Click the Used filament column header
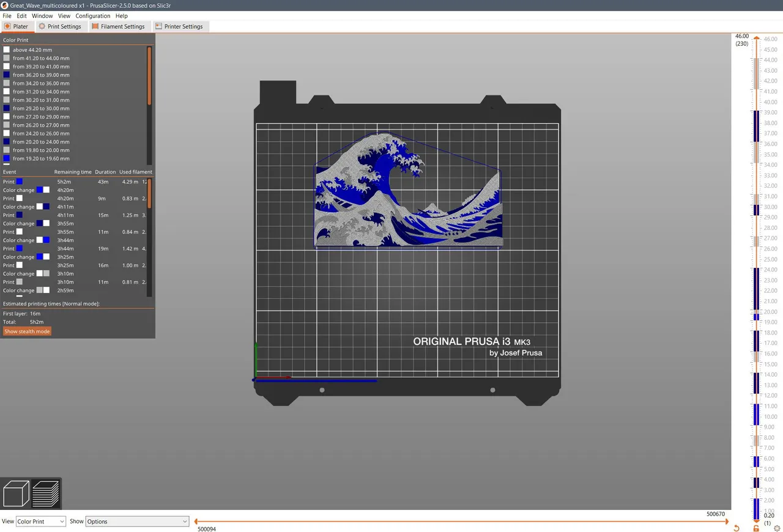Screen dimensions: 783x532 pyautogui.click(x=136, y=172)
